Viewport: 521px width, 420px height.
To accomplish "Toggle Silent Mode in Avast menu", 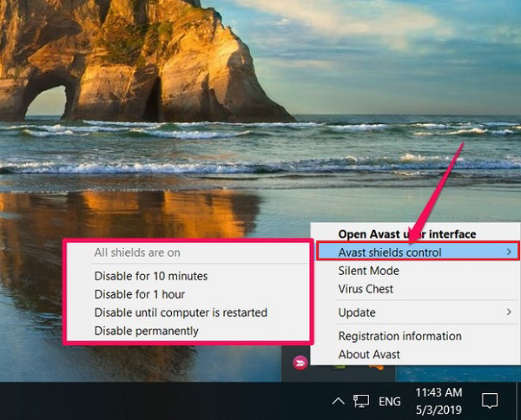I will (368, 271).
